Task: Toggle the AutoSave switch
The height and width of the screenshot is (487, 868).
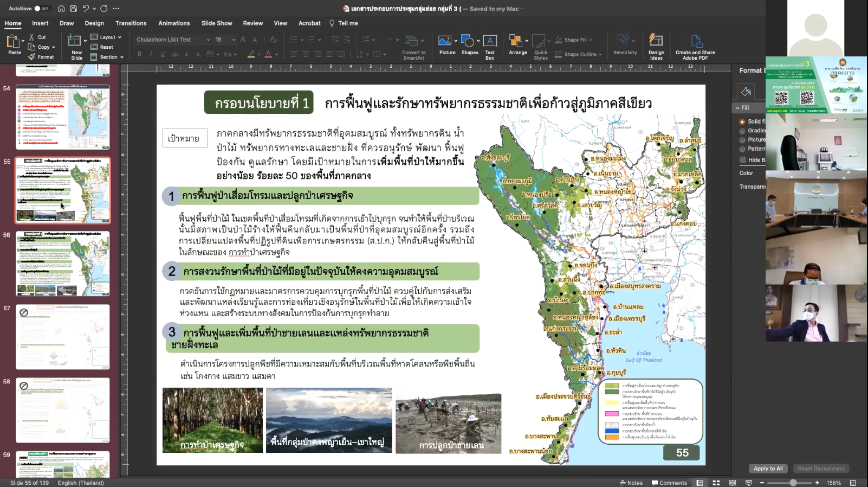Action: pos(42,9)
